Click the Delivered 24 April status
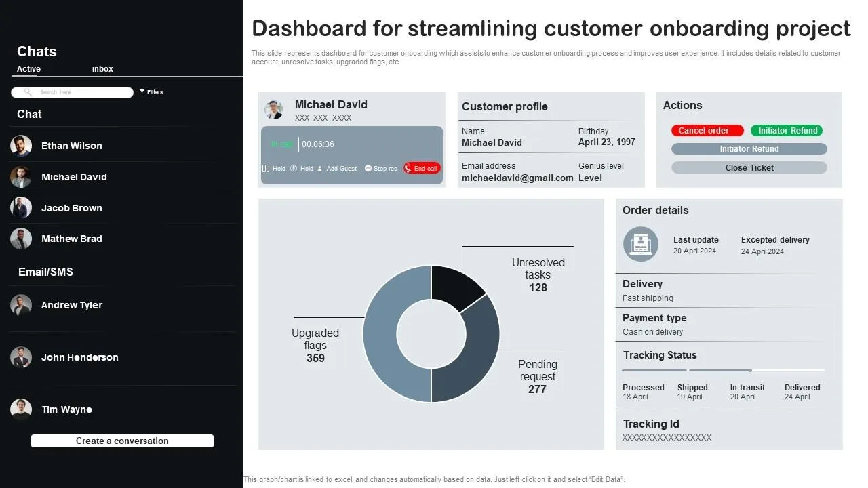The width and height of the screenshot is (868, 488). pyautogui.click(x=802, y=392)
